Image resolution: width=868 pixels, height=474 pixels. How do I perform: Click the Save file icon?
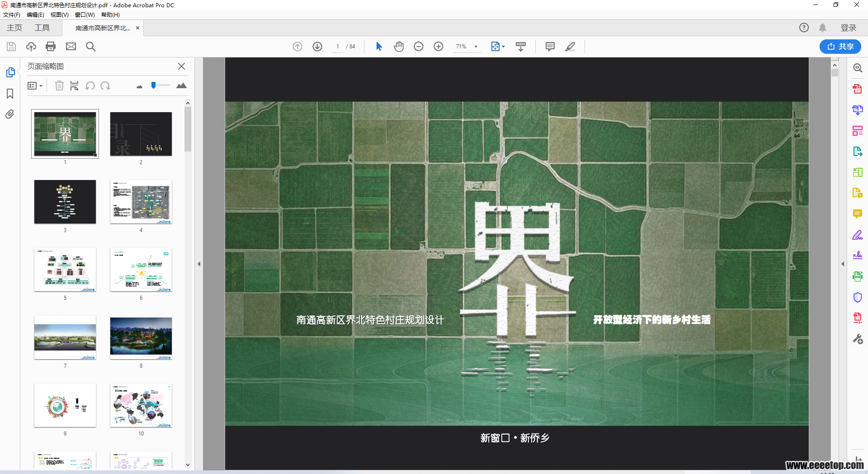click(11, 47)
